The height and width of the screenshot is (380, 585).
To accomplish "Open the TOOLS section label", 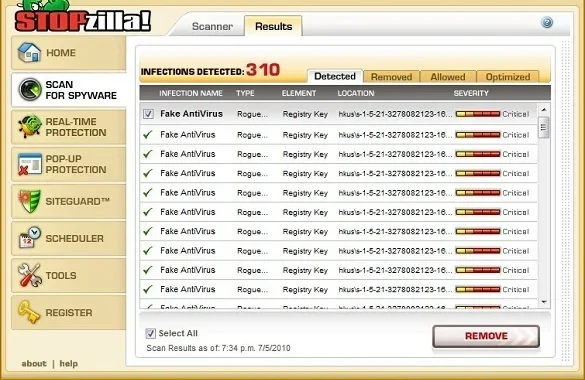I will coord(61,276).
